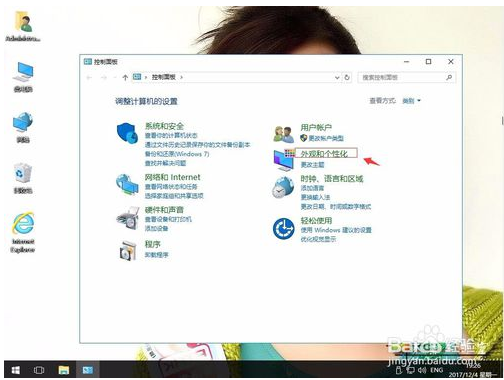Click the 使用 Windows 建议的设置 link
The image size is (504, 380).
[336, 230]
